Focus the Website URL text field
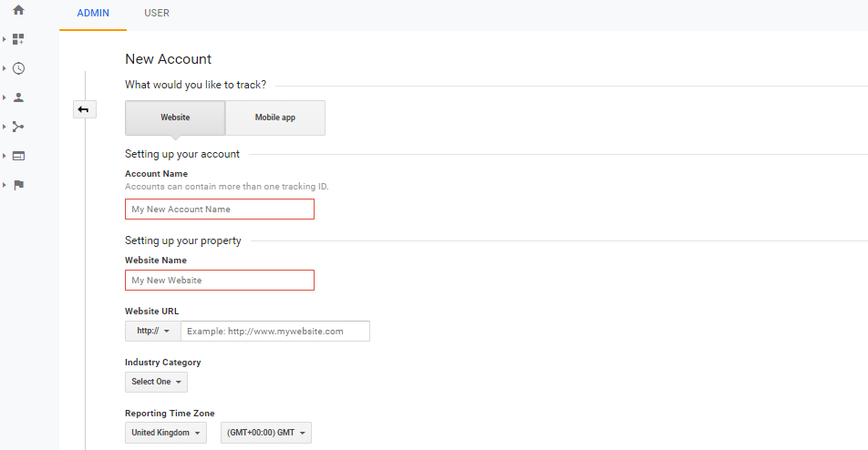This screenshot has width=868, height=450. pyautogui.click(x=275, y=332)
